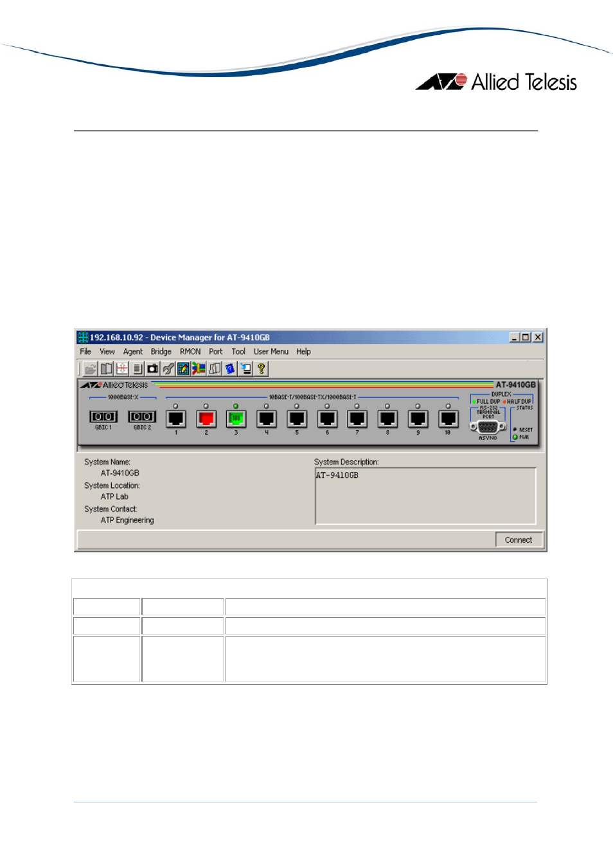The image size is (613, 868).
Task: Click the red crosshair grid toolbar icon
Action: click(121, 368)
